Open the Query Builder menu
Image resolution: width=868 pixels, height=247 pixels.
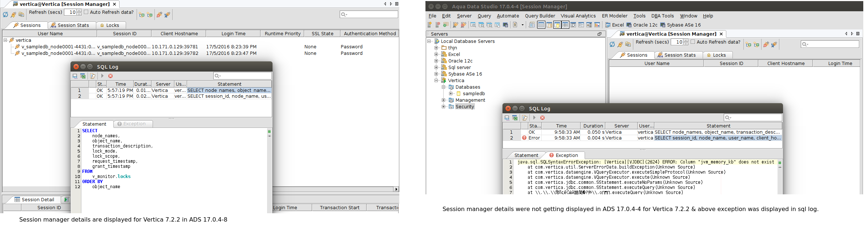point(540,16)
